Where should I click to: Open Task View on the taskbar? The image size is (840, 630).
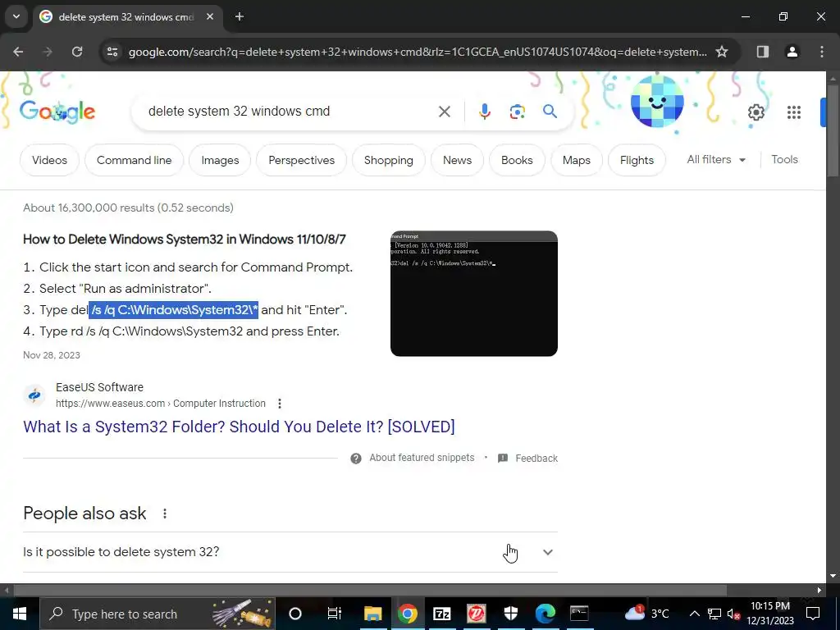click(335, 614)
